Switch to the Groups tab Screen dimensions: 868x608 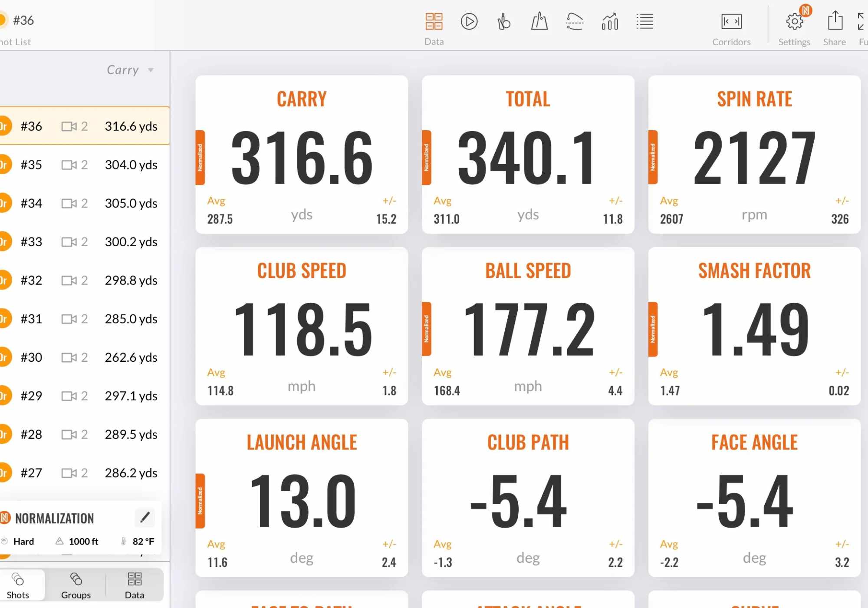[76, 585]
